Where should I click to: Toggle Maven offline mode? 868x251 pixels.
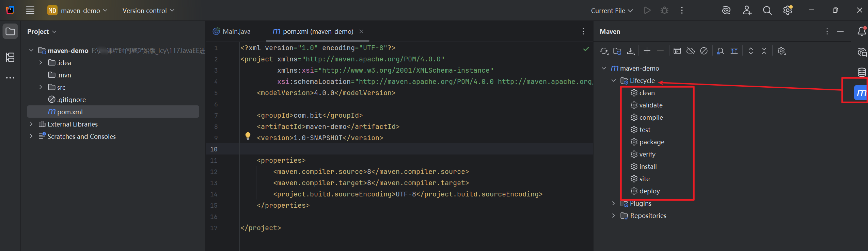pos(691,51)
